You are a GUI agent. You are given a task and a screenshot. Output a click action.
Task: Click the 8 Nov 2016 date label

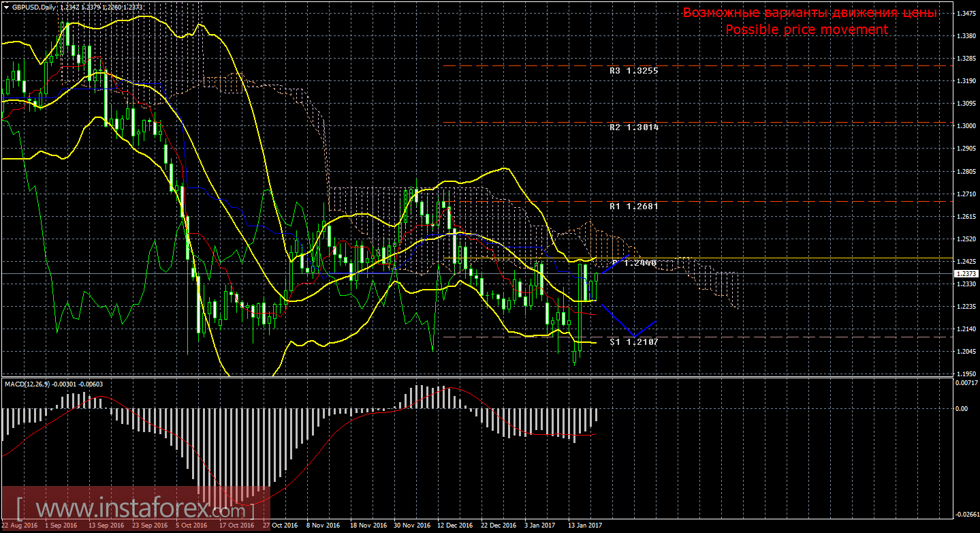pos(323,526)
